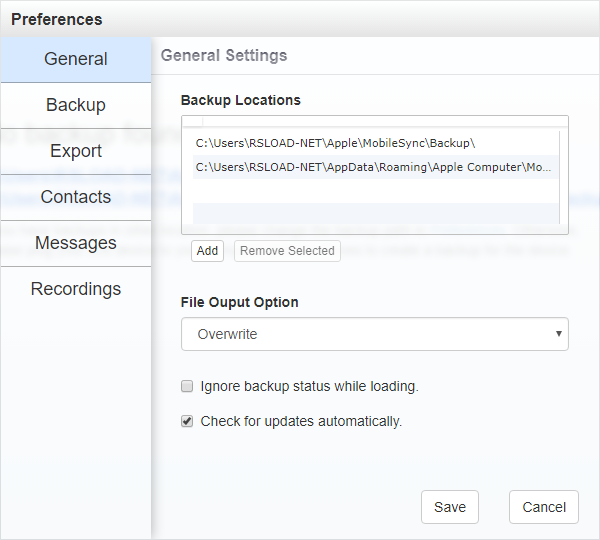Viewport: 600px width, 540px height.
Task: Go to the Export settings tab
Action: [76, 151]
